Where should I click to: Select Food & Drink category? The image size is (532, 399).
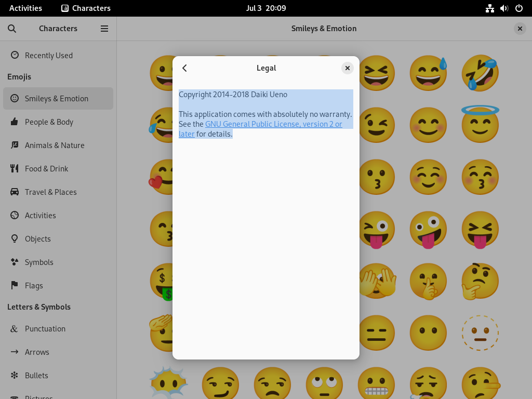58,169
